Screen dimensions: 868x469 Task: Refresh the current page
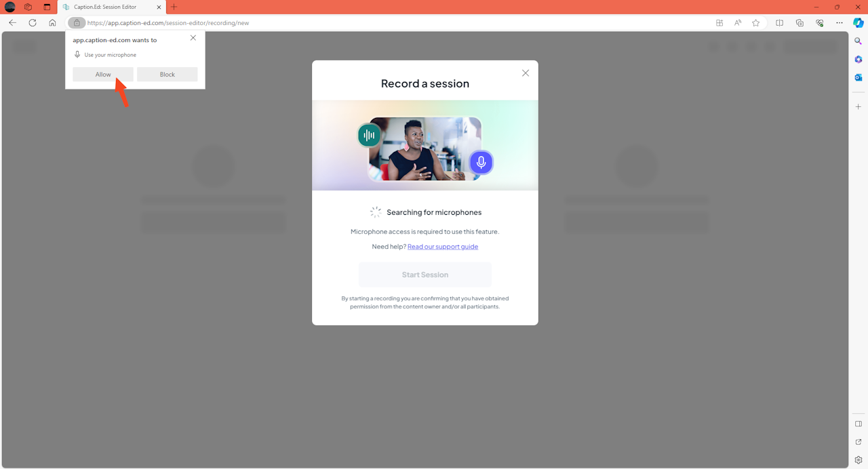(x=33, y=23)
